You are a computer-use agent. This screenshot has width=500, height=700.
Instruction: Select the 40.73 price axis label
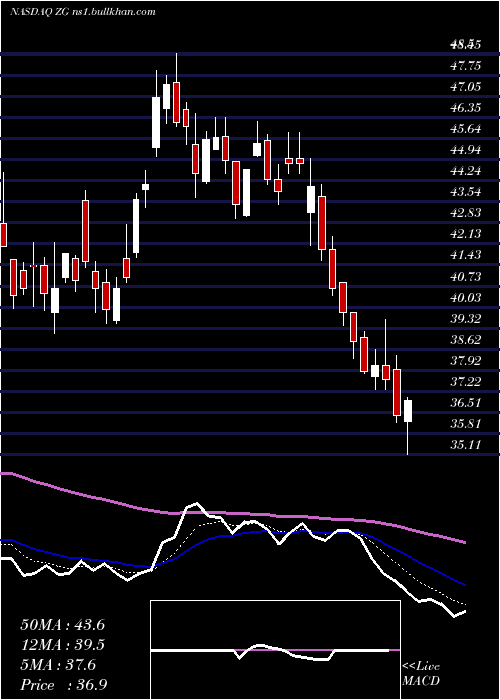click(x=465, y=276)
